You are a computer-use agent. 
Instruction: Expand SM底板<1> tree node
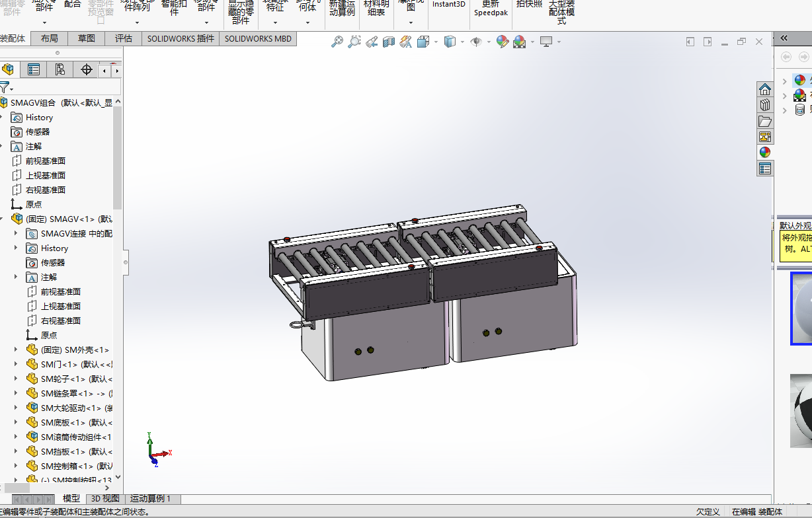point(17,422)
